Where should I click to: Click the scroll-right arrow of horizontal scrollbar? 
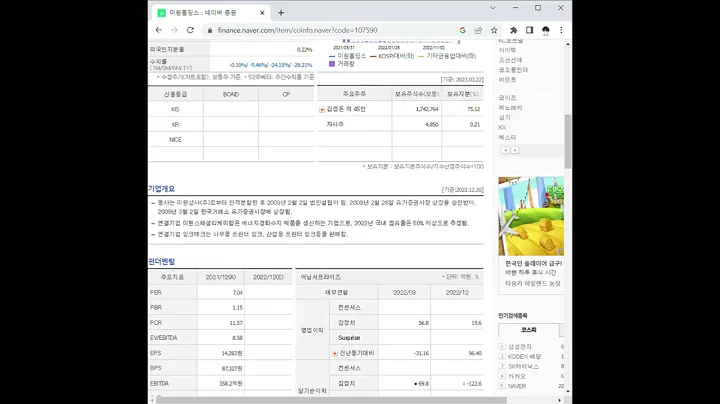(x=559, y=400)
